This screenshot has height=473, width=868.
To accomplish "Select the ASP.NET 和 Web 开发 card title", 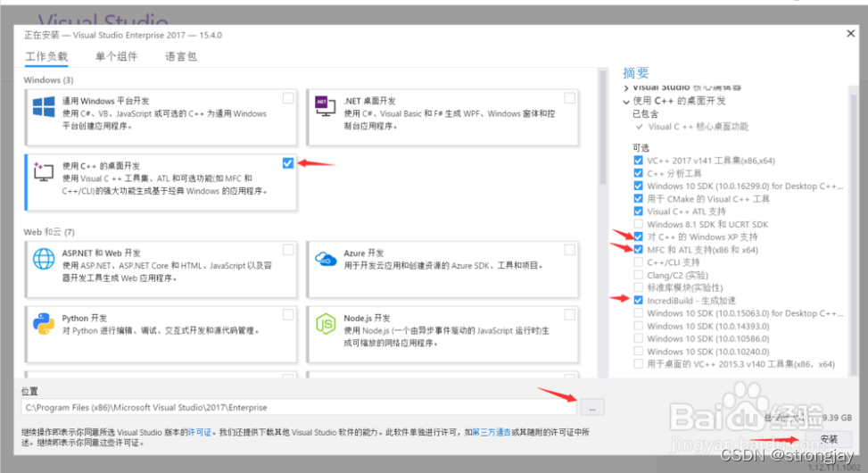I will point(102,253).
